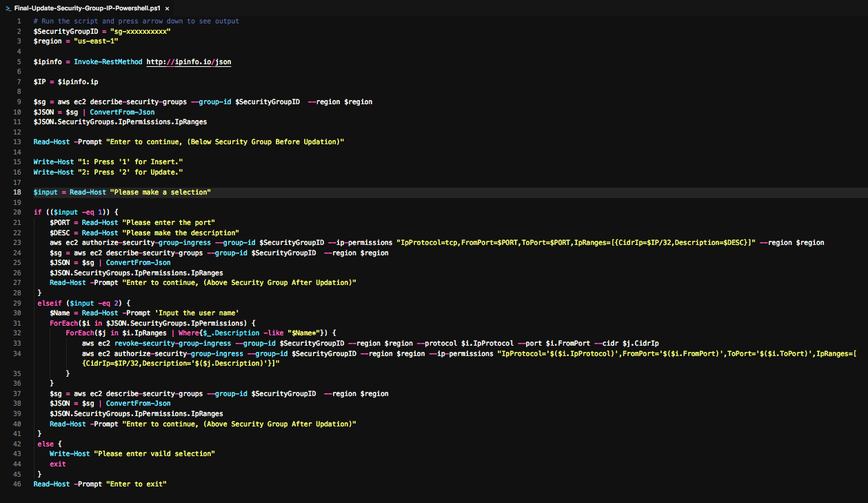Screen dimensions: 868x503
Task: Click line number 1 in the gutter
Action: click(19, 21)
